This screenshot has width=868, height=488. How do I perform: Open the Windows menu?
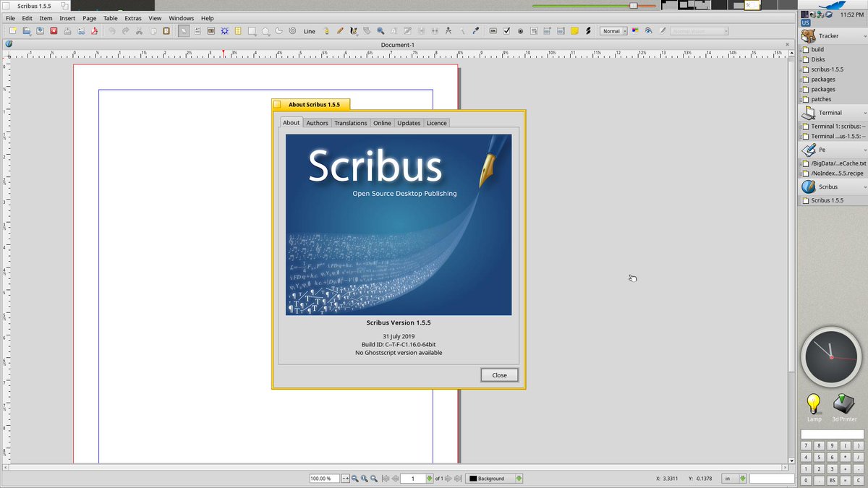[182, 18]
